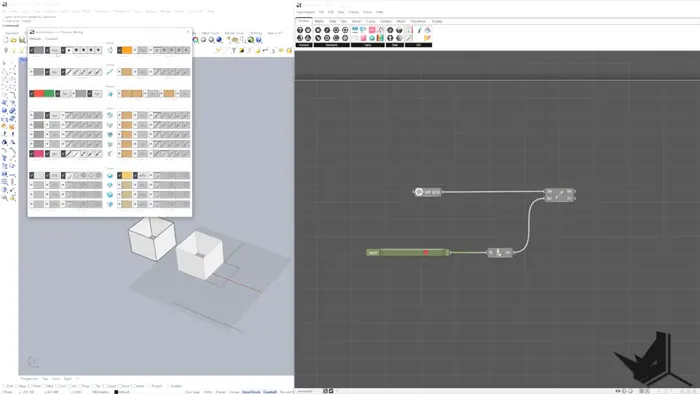The image size is (700, 394).
Task: Click the green color swatch in dialog
Action: point(49,94)
